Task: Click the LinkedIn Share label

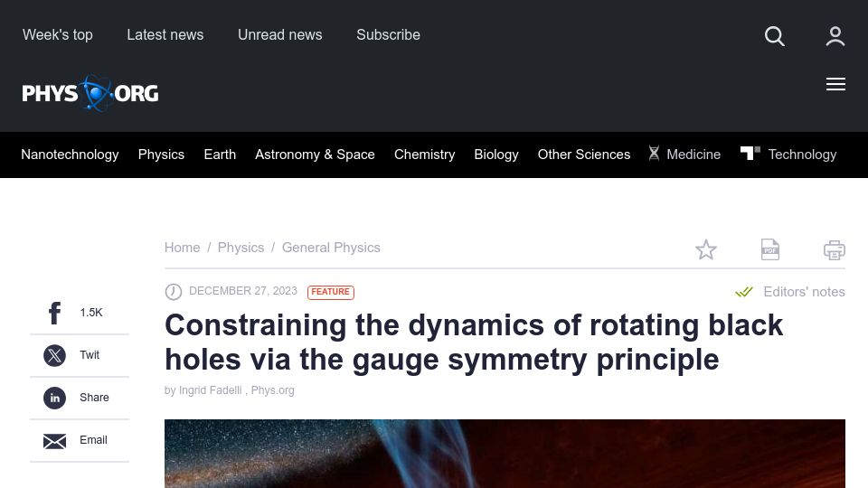Action: tap(94, 398)
